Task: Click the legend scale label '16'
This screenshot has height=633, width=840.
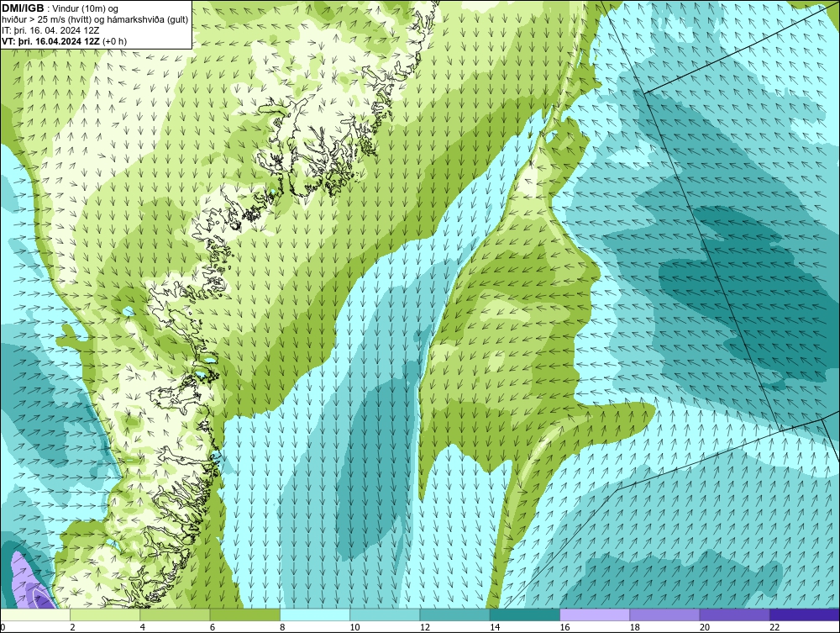Action: pyautogui.click(x=564, y=628)
